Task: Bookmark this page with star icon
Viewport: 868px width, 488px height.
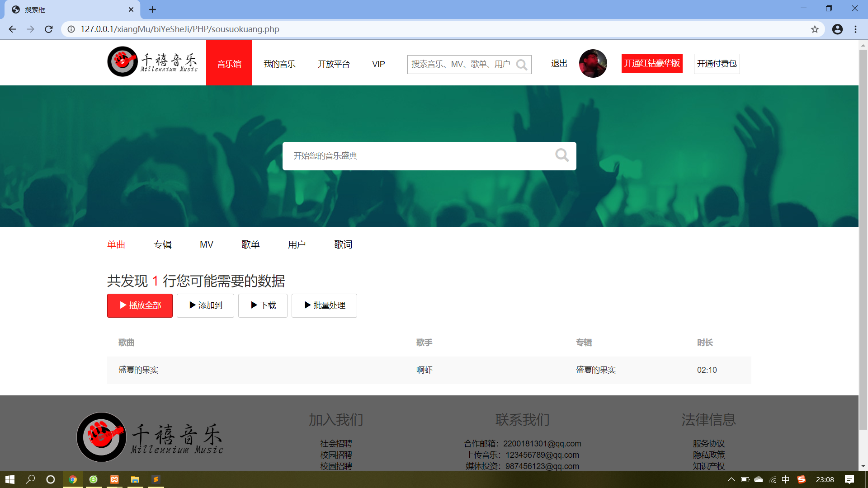Action: 815,29
